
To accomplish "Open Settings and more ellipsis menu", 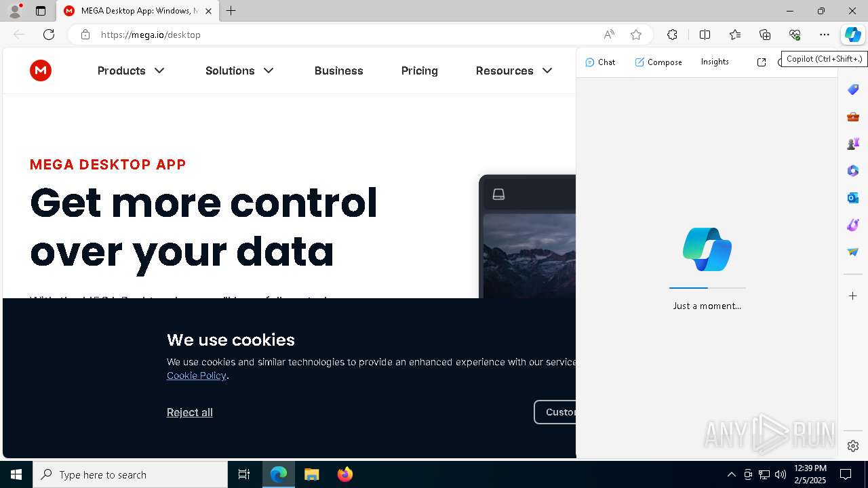I will tap(825, 35).
